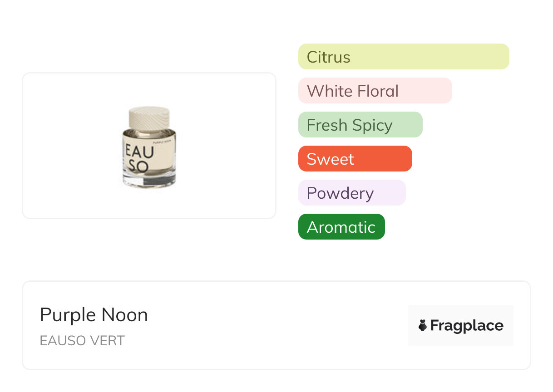This screenshot has width=553, height=392.
Task: Click the Fragplace wordmark text
Action: [466, 325]
